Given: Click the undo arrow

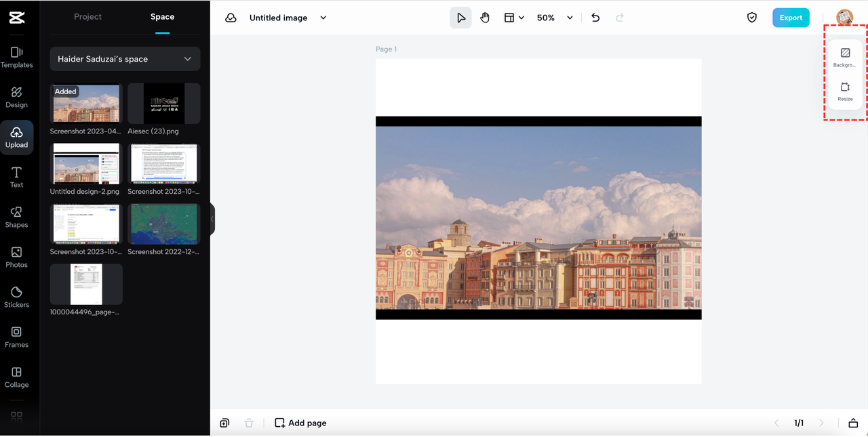Looking at the screenshot, I should pos(595,18).
